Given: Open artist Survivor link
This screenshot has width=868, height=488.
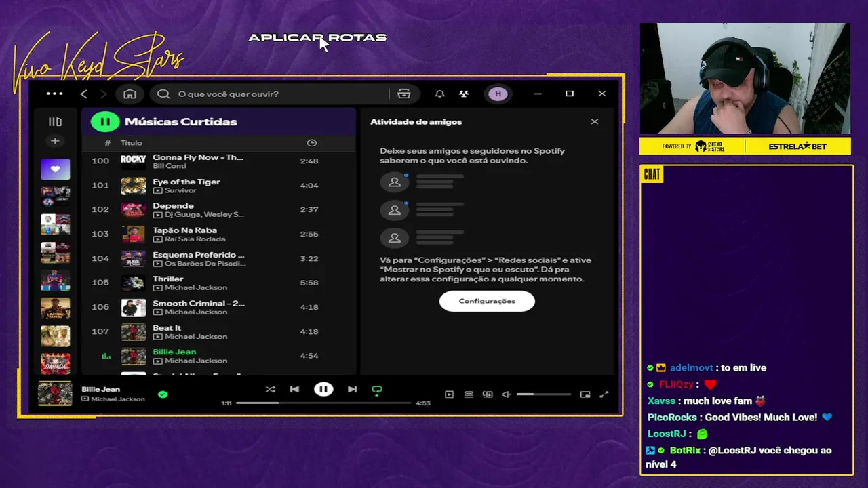Looking at the screenshot, I should 180,190.
